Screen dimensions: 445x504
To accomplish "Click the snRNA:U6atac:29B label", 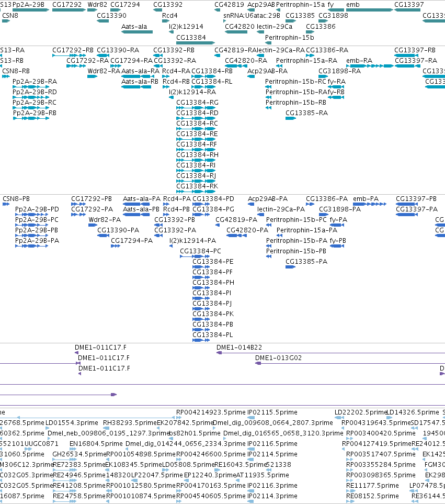I will pos(252,15).
